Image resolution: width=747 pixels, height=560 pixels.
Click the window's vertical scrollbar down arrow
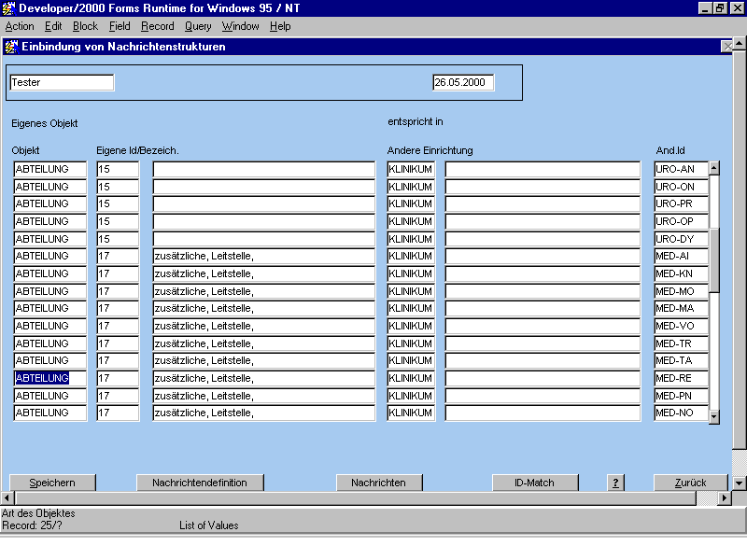click(739, 483)
